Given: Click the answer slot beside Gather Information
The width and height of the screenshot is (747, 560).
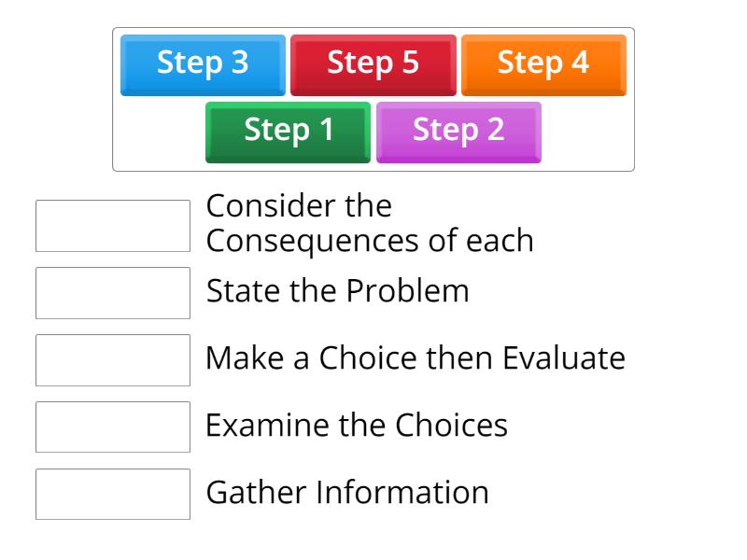Looking at the screenshot, I should [113, 495].
